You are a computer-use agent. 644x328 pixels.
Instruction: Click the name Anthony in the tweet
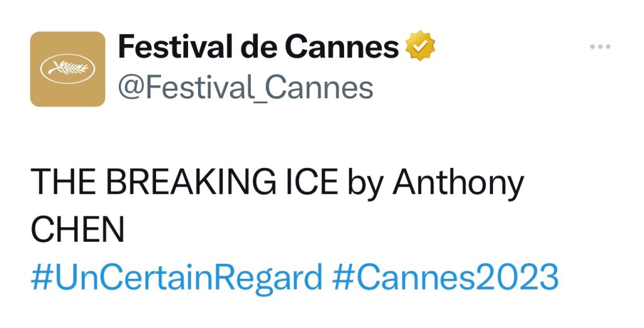tap(457, 184)
